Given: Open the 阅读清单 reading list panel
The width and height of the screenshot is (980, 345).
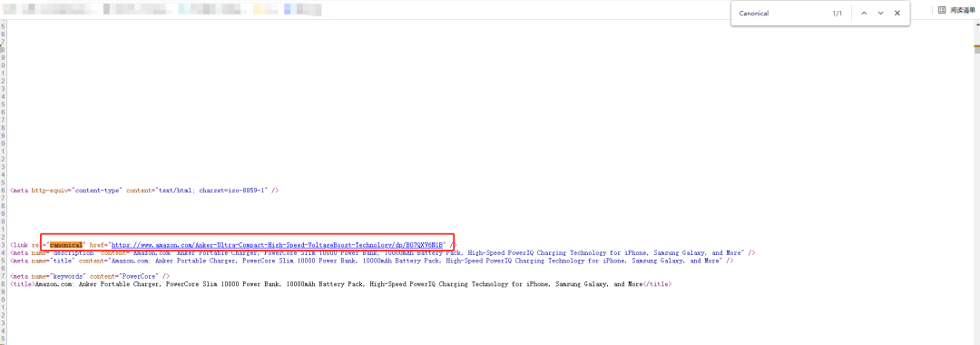Looking at the screenshot, I should click(x=956, y=10).
